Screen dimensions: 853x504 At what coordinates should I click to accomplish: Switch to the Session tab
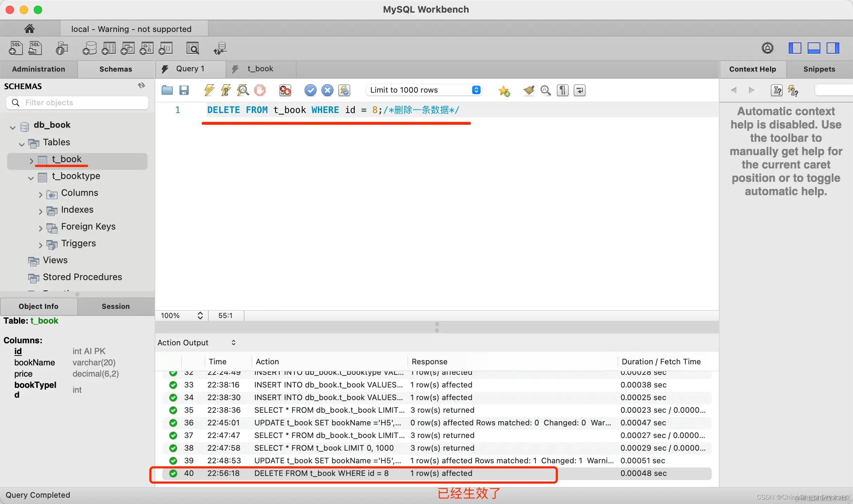(x=116, y=306)
